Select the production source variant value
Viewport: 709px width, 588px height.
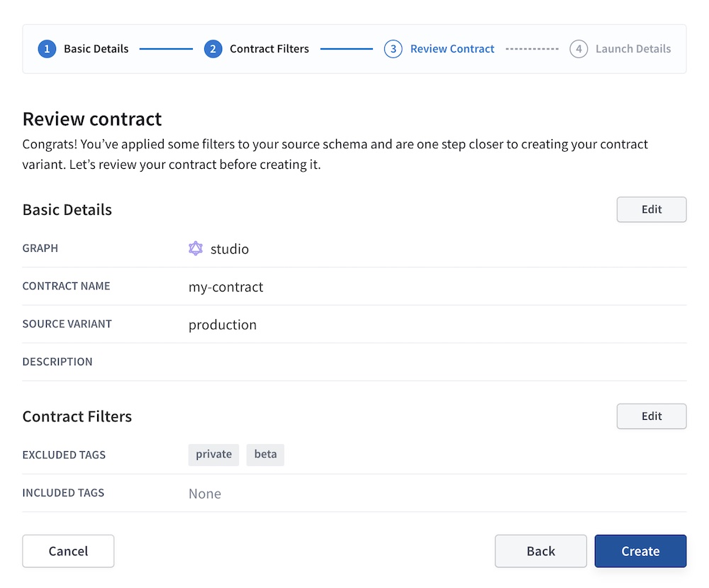pos(222,324)
